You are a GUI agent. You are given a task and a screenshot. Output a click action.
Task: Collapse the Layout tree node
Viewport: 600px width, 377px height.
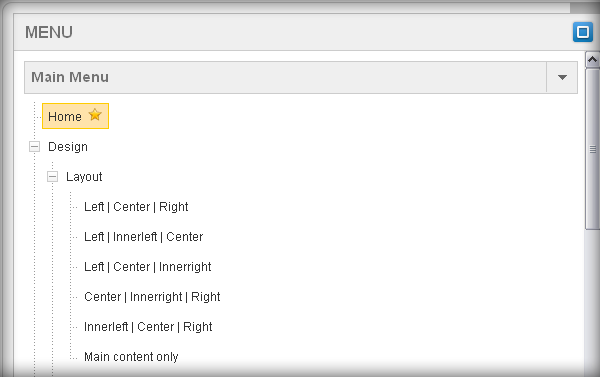coord(52,176)
